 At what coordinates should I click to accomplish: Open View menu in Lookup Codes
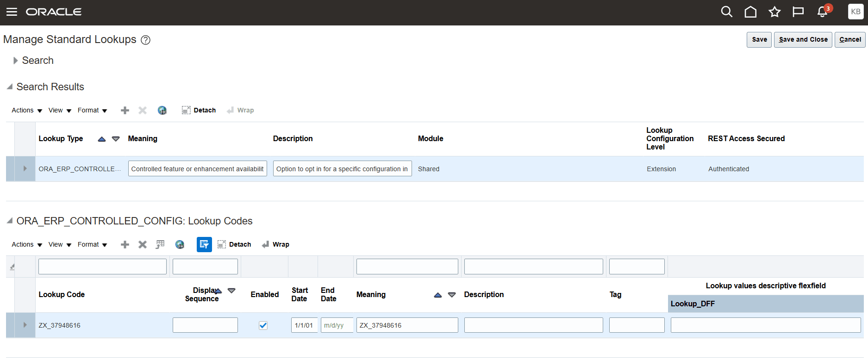[x=60, y=244]
